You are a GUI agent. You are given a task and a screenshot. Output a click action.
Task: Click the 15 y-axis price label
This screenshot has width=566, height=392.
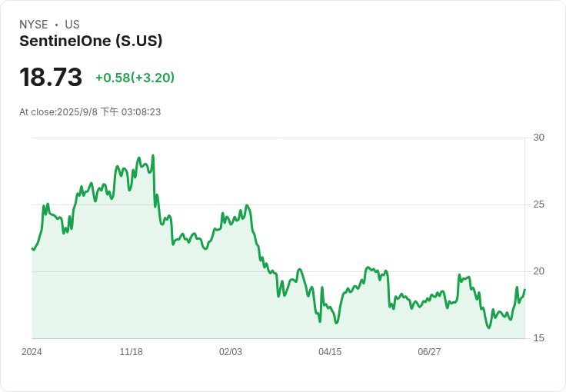538,338
